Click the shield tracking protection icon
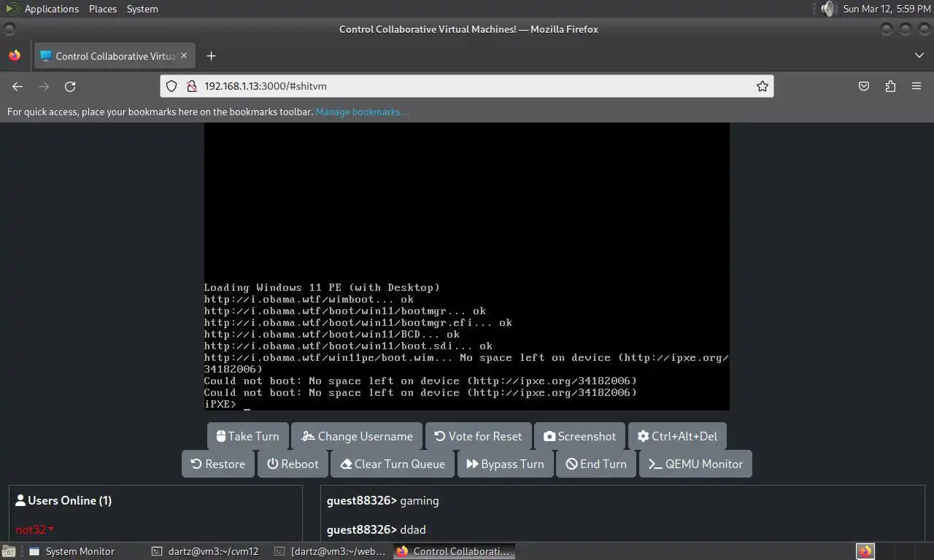Screen dimensions: 934x560 [171, 86]
